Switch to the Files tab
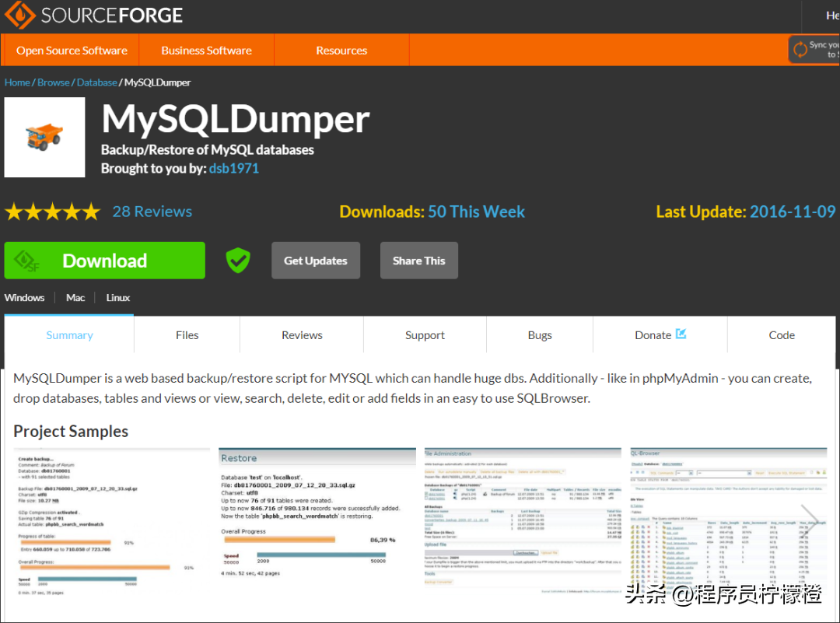 pyautogui.click(x=187, y=335)
